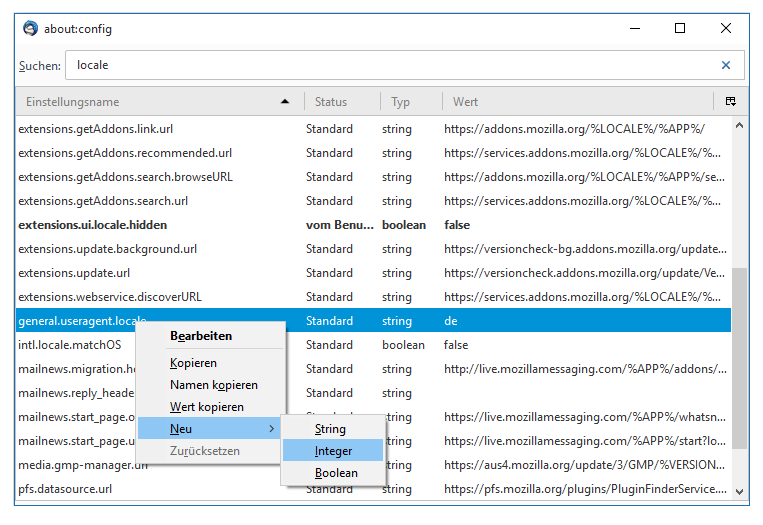Click the scrollbar up arrow
This screenshot has width=763, height=525.
[x=740, y=126]
